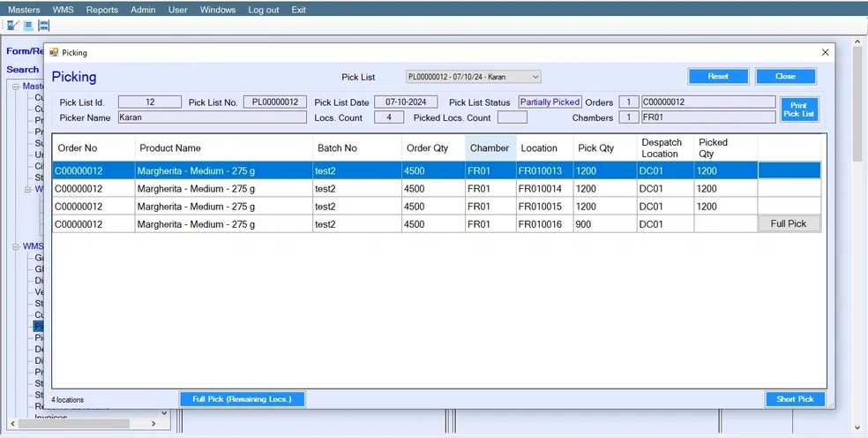
Task: Collapse the Masters tree node
Action: point(17,87)
